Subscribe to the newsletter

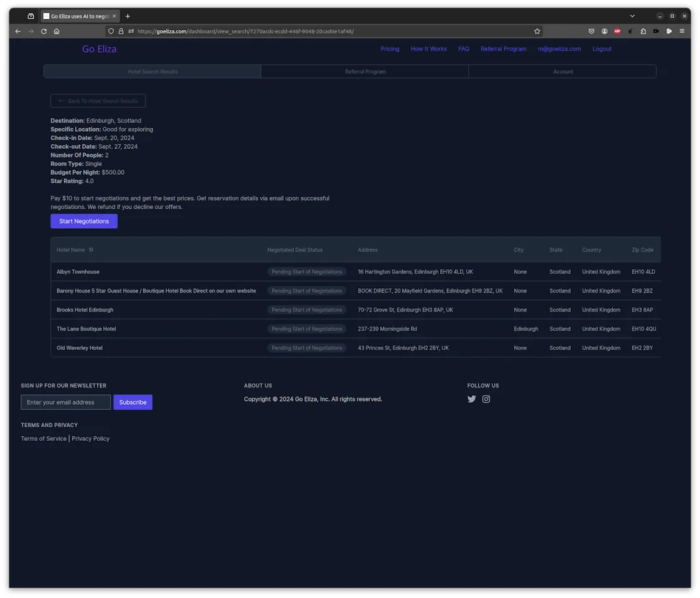click(133, 403)
